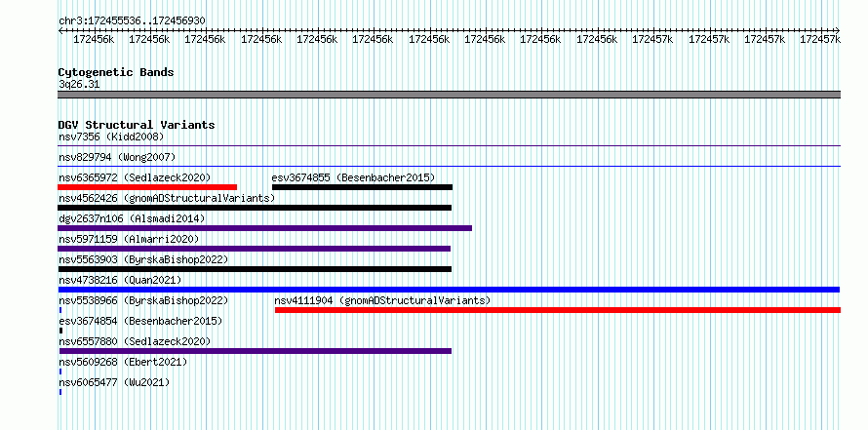Click the gray 3q26.31 cytogenetic band bar
The width and height of the screenshot is (868, 430).
tap(449, 95)
